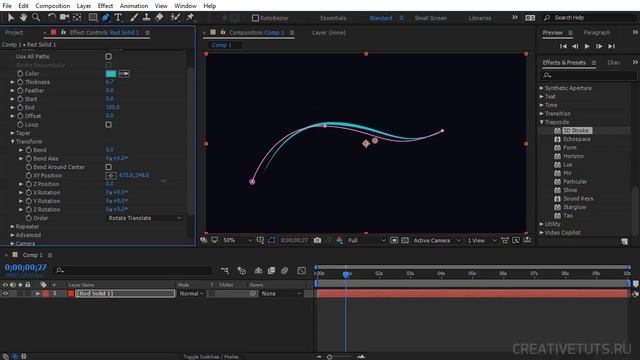Open the Composition menu
Viewport: 640px width, 360px height.
coord(53,6)
